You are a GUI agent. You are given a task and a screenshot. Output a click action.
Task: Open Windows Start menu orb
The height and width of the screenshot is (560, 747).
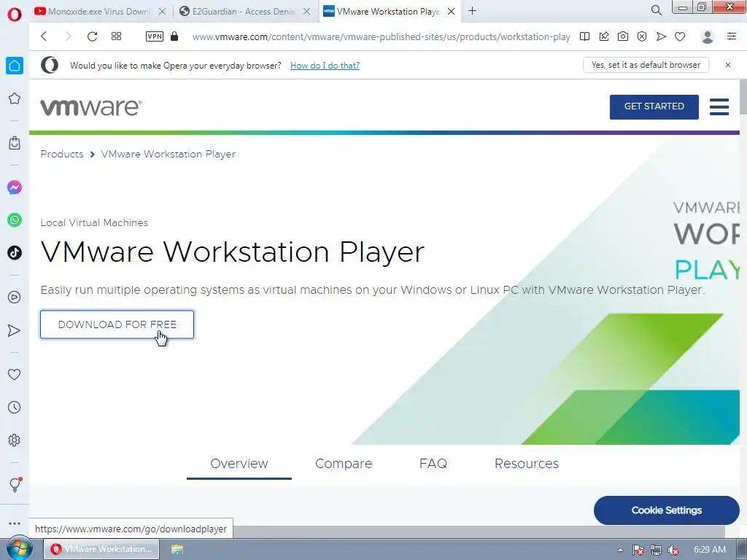pyautogui.click(x=19, y=548)
